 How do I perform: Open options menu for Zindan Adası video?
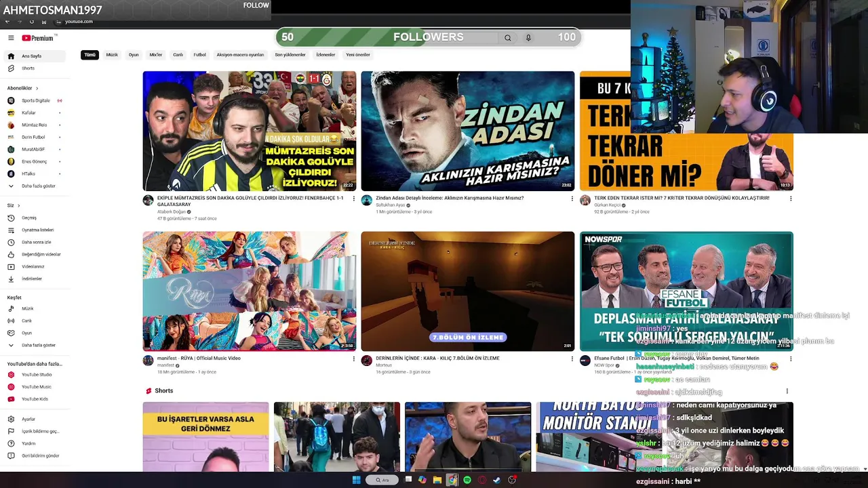[x=572, y=199]
